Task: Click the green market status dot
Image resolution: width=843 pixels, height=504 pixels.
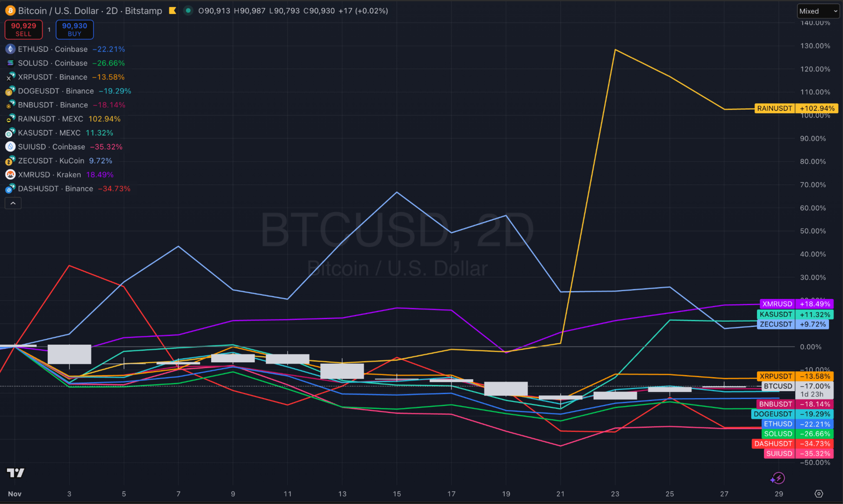Action: tap(188, 11)
